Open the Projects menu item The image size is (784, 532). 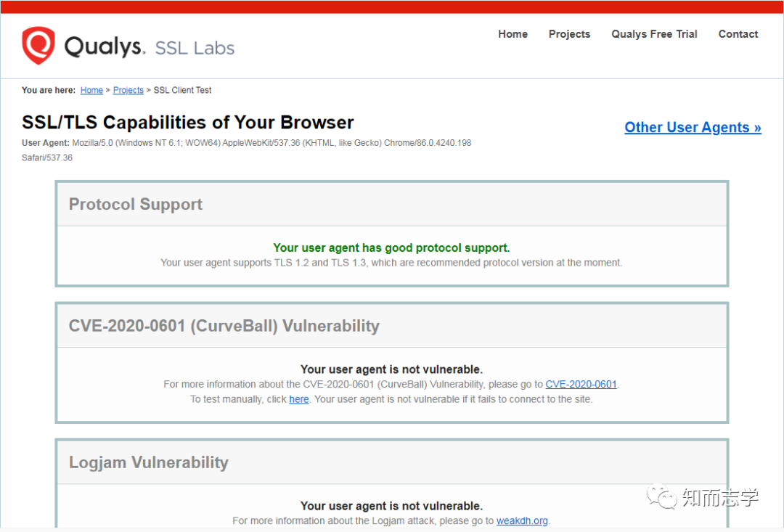[569, 34]
